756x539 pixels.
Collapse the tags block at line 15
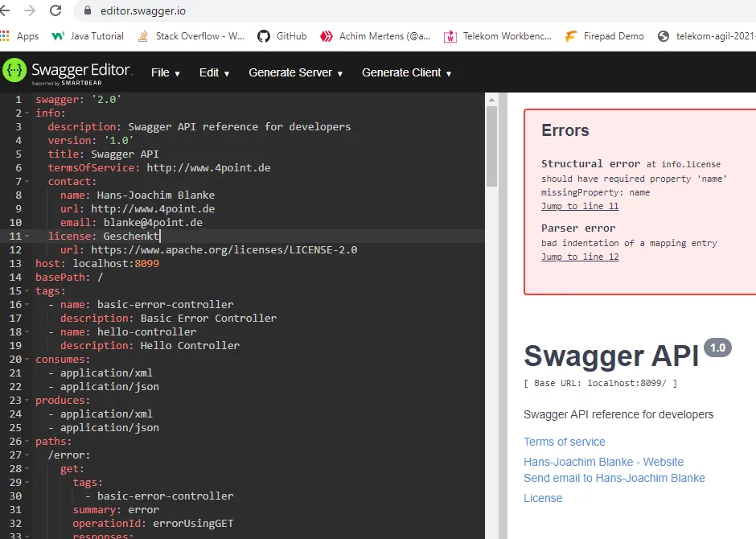[27, 290]
